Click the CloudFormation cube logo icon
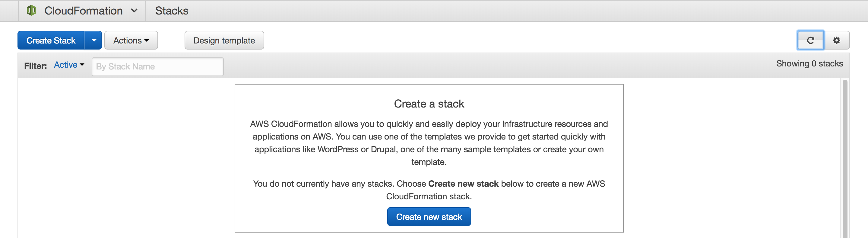 tap(31, 11)
